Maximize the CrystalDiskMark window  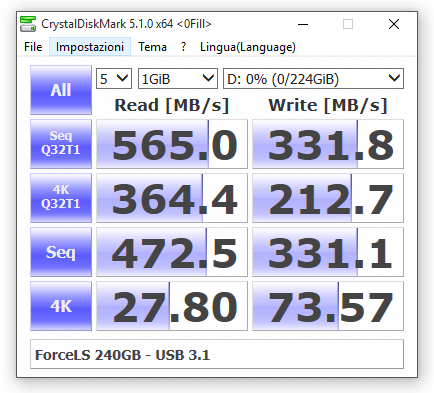pyautogui.click(x=348, y=24)
